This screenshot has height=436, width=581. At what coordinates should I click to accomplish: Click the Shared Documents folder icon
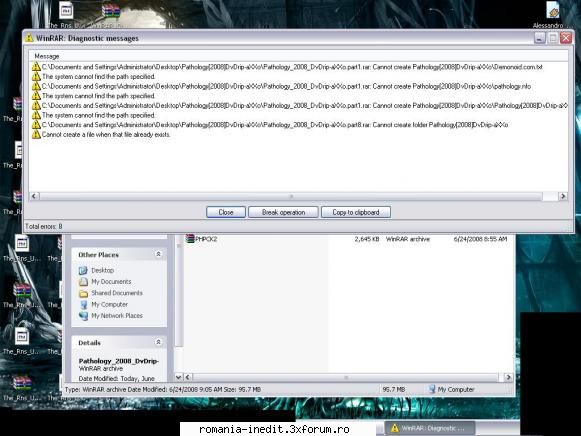(x=83, y=293)
